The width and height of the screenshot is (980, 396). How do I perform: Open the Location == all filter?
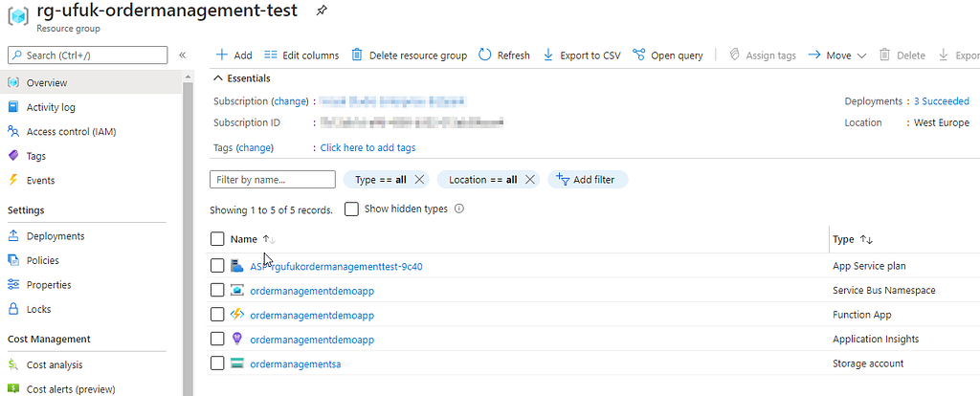pos(482,179)
